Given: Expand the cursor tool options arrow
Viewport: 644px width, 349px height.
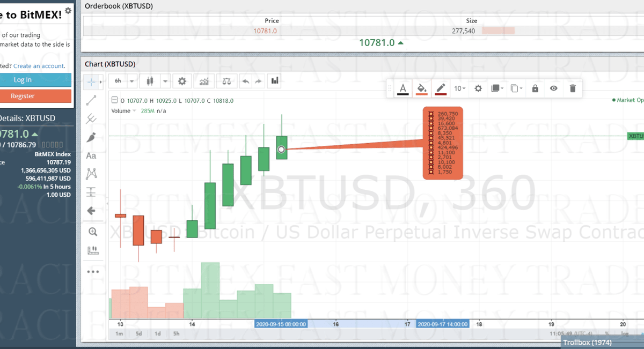Looking at the screenshot, I should pos(101,82).
